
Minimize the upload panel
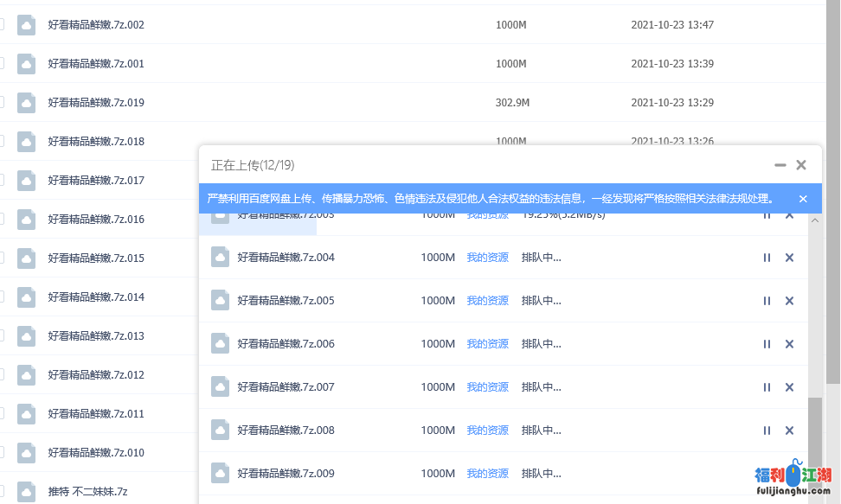tap(780, 165)
